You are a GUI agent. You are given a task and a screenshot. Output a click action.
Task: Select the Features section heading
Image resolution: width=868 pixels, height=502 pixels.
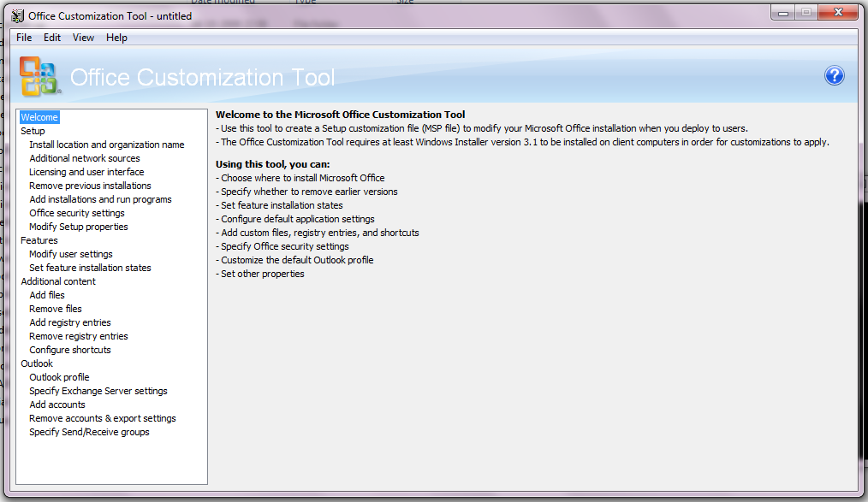click(x=39, y=240)
